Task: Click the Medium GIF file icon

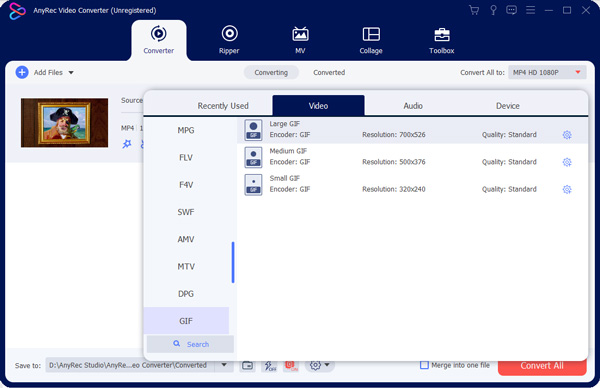Action: (253, 157)
